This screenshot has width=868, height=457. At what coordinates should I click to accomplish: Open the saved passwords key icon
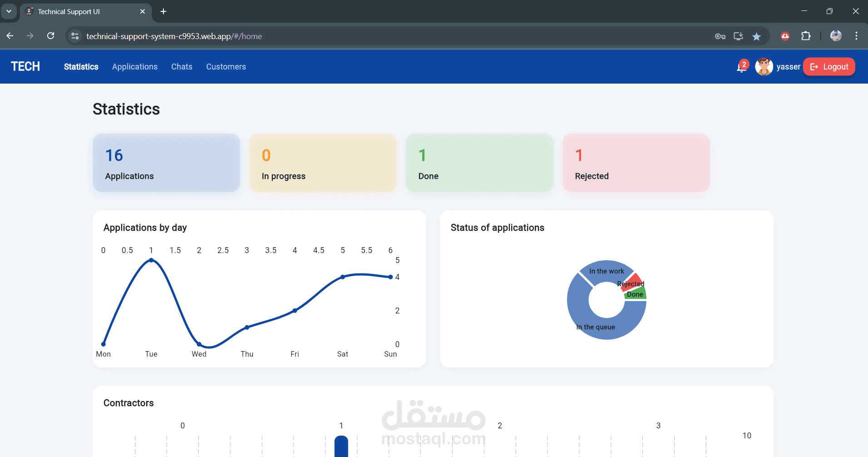tap(720, 36)
